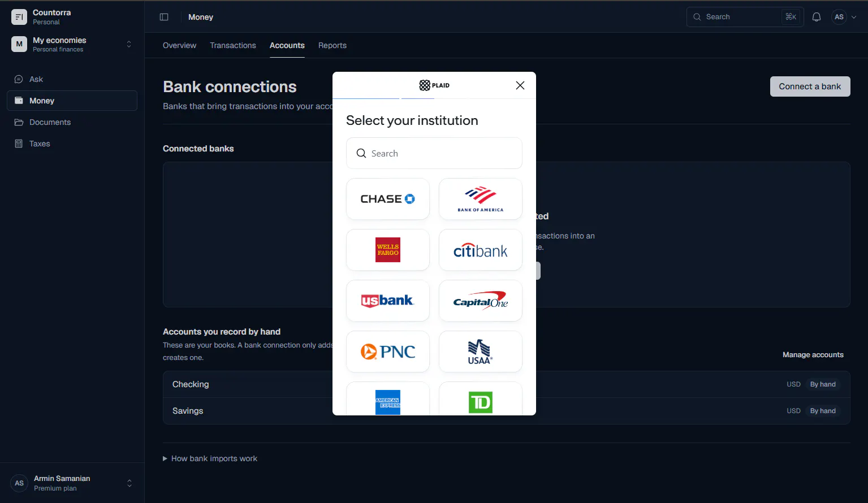The height and width of the screenshot is (503, 868).
Task: Select the Citibank institution
Action: tap(481, 250)
